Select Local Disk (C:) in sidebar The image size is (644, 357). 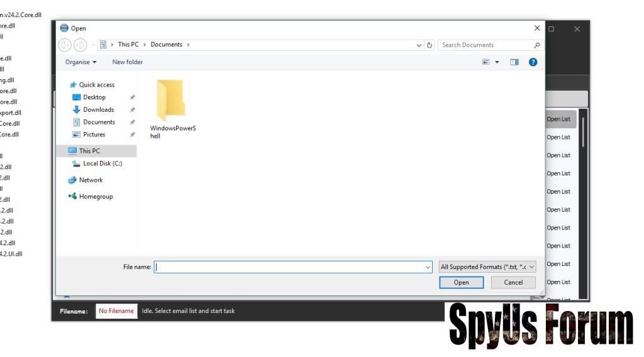coord(102,163)
